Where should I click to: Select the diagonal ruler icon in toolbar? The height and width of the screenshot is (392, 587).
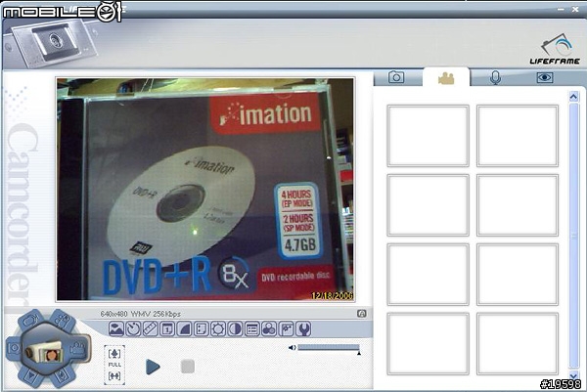(151, 328)
